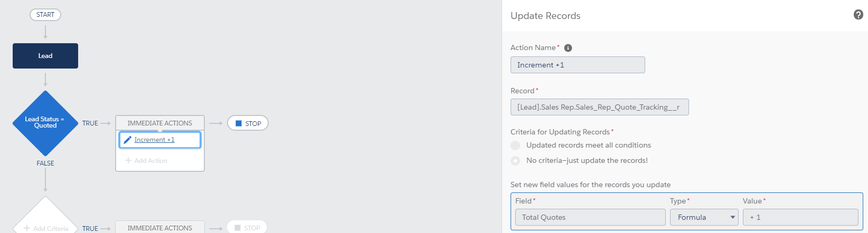Click the Value input showing + 1
The height and width of the screenshot is (233, 868).
point(800,217)
